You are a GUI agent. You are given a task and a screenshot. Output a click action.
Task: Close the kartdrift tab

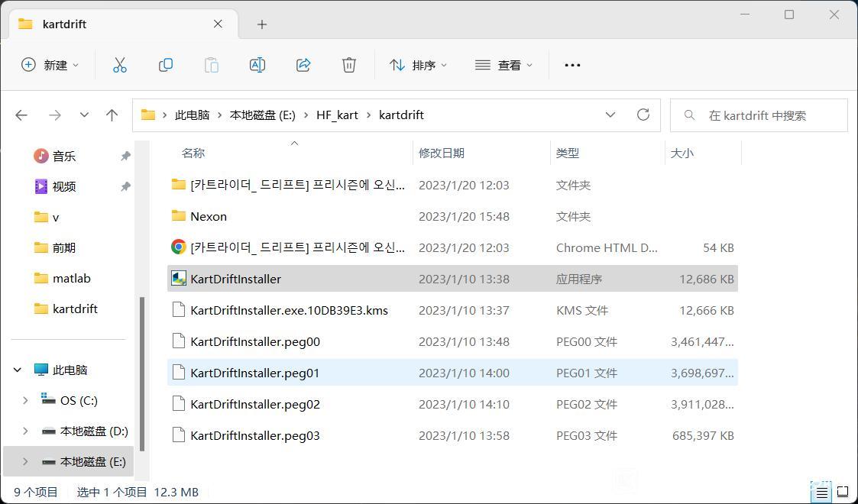[218, 24]
